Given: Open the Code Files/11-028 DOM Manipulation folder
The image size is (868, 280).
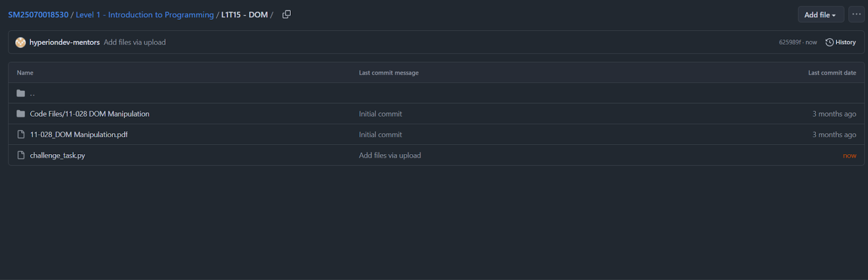Looking at the screenshot, I should click(90, 114).
